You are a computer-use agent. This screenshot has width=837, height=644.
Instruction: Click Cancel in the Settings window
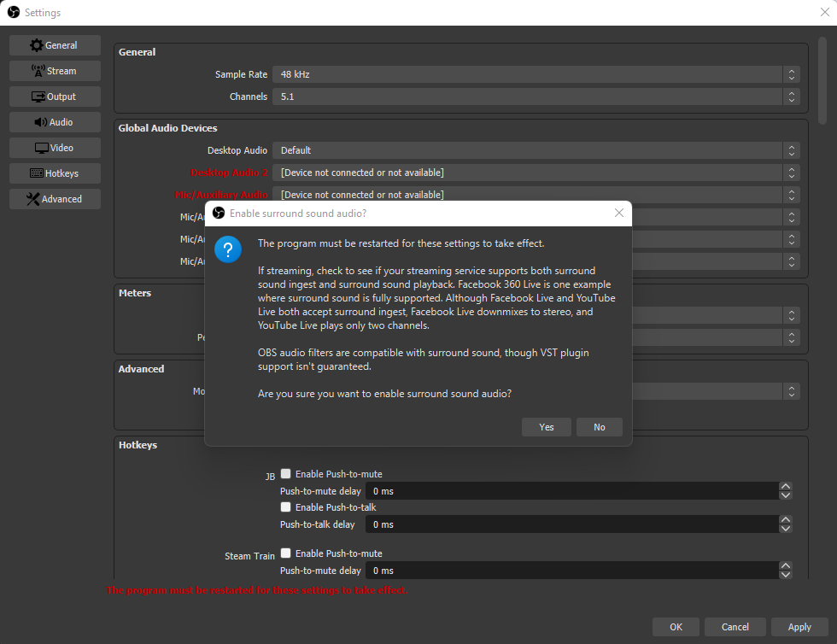tap(735, 627)
